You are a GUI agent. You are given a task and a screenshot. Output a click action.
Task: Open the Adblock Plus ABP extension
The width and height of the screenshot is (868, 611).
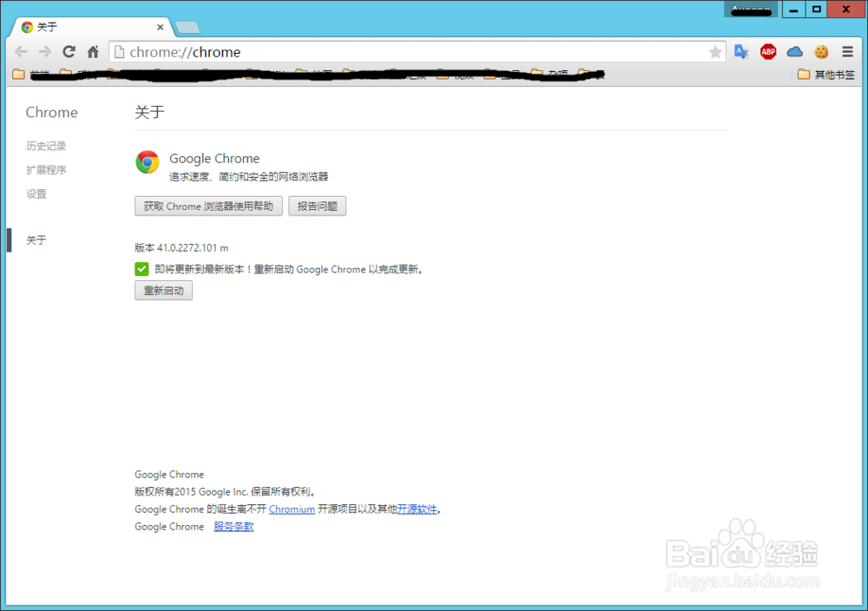pos(768,52)
